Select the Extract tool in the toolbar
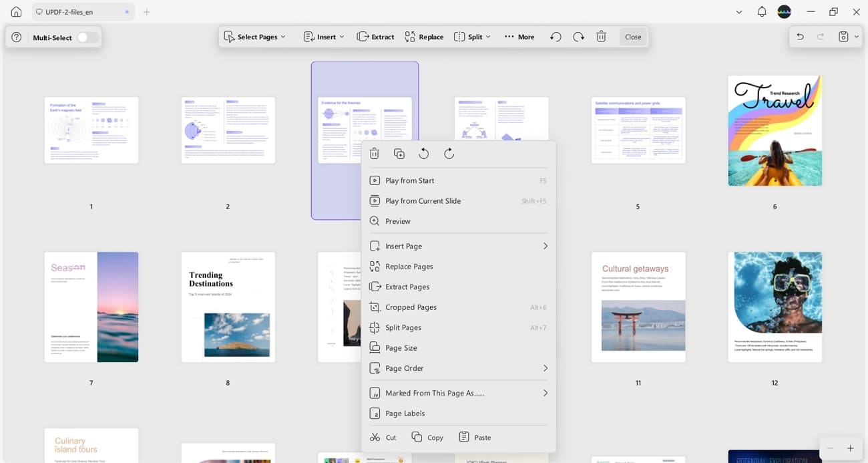The width and height of the screenshot is (868, 463). coord(375,37)
